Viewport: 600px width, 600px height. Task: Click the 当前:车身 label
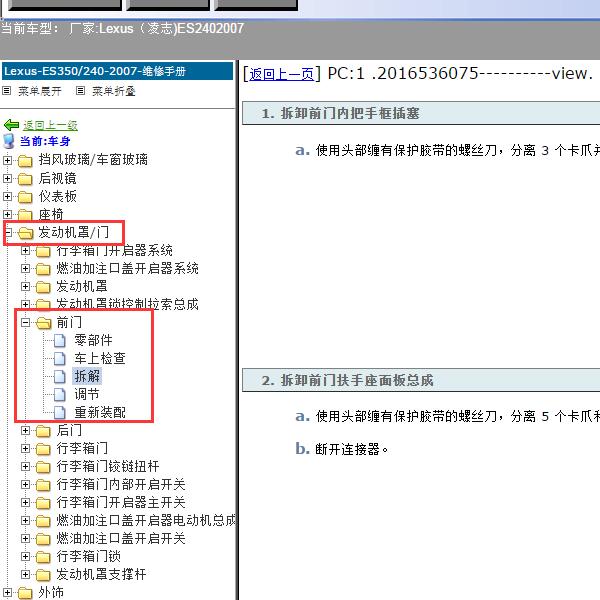click(45, 141)
